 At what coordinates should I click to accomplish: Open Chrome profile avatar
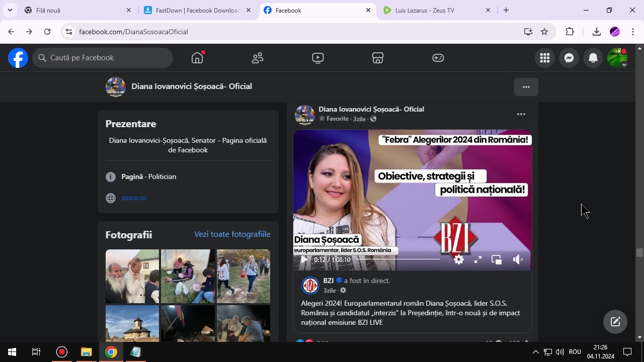615,32
